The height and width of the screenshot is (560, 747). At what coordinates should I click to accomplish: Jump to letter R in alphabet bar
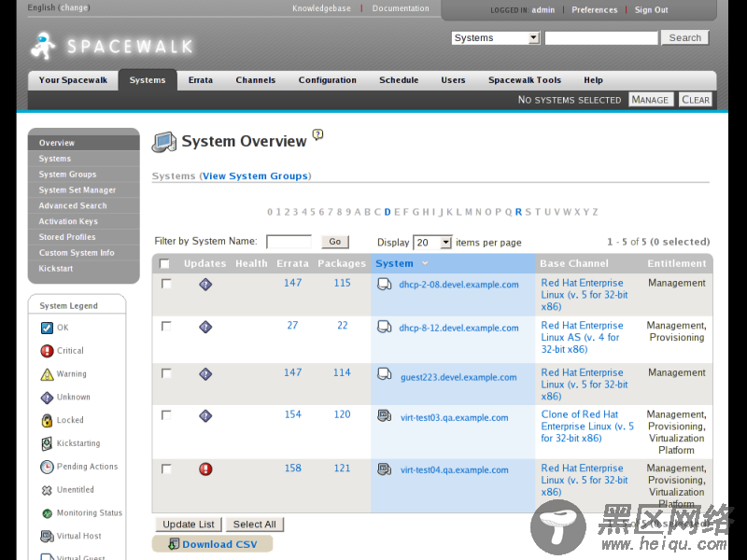tap(518, 212)
